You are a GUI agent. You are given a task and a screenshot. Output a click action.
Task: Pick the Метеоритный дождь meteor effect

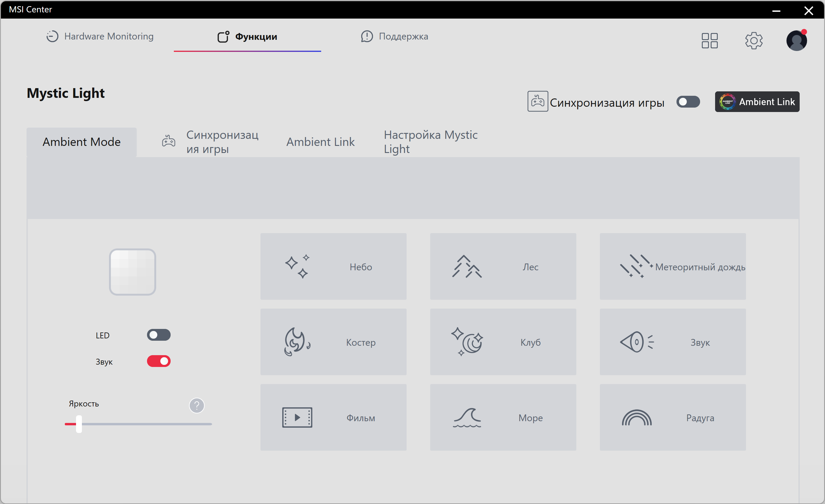pos(672,266)
